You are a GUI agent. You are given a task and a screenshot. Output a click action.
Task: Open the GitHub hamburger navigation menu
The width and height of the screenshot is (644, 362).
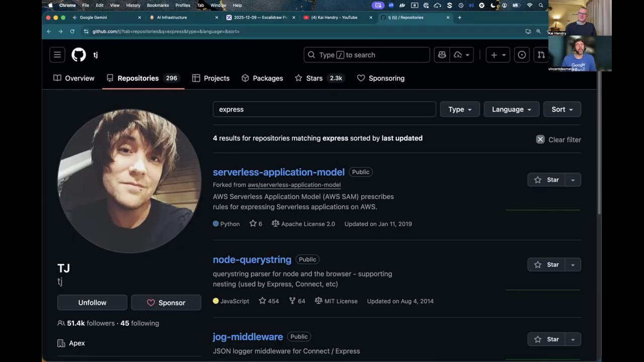tap(57, 55)
